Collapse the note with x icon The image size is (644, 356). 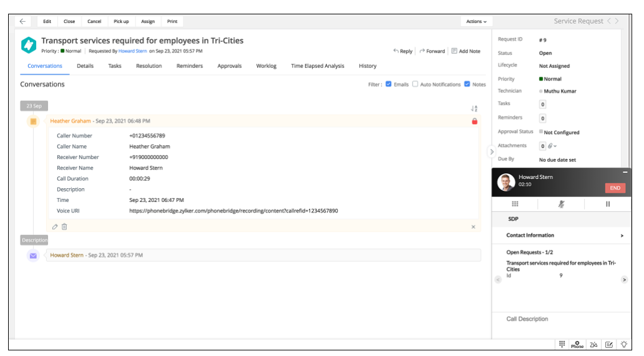click(473, 227)
